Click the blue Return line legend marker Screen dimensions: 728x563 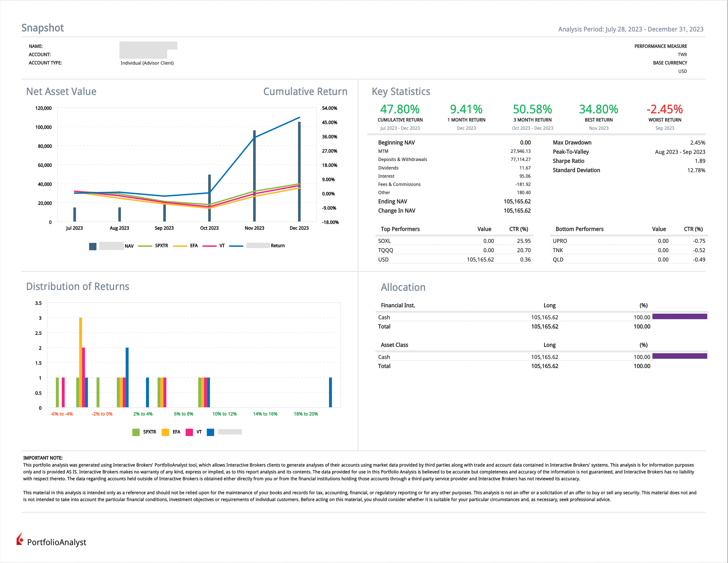236,246
